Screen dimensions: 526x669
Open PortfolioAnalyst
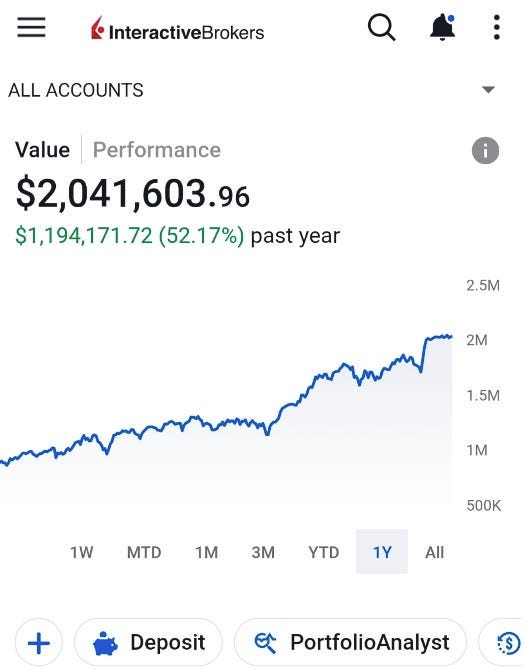[350, 643]
